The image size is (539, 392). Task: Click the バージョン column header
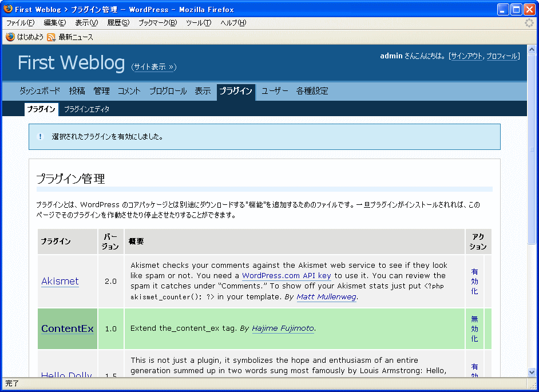coord(110,241)
